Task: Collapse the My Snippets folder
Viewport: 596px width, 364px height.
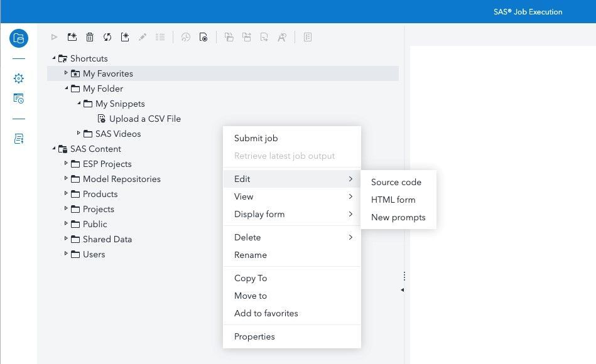Action: [79, 104]
